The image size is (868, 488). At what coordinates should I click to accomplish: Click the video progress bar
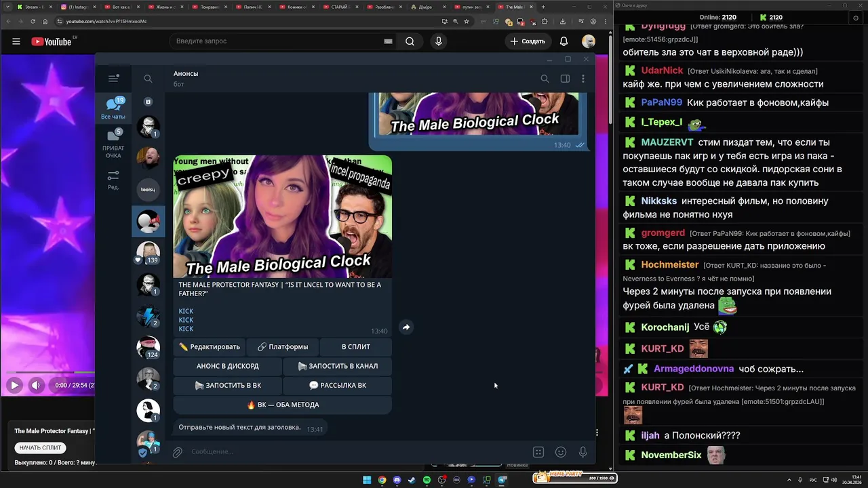pos(51,372)
